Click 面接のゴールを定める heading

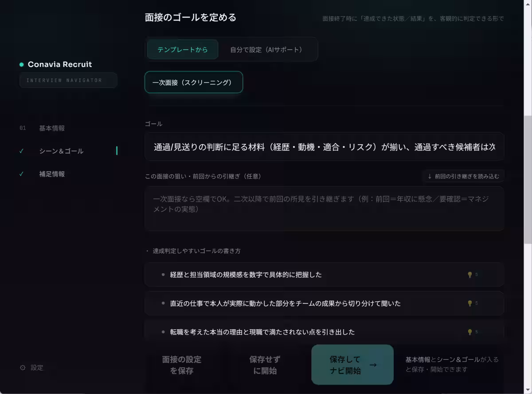click(x=191, y=18)
